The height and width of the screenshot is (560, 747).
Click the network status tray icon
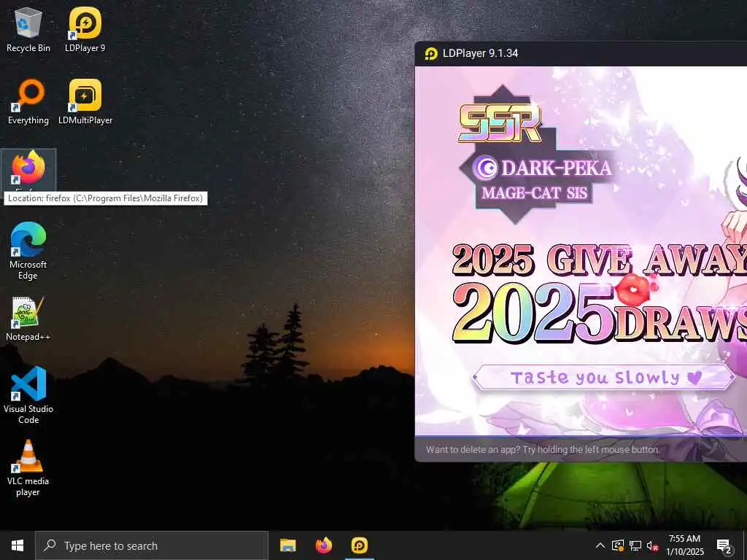635,545
